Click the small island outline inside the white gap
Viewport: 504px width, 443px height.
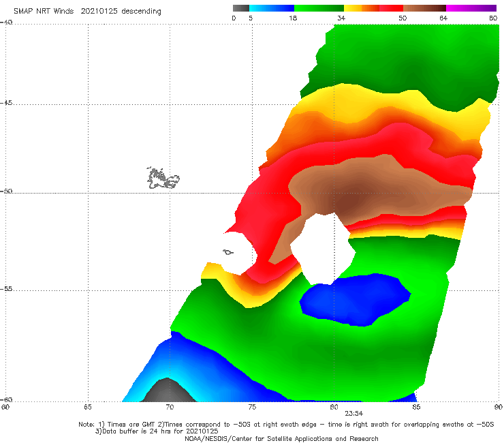click(228, 252)
